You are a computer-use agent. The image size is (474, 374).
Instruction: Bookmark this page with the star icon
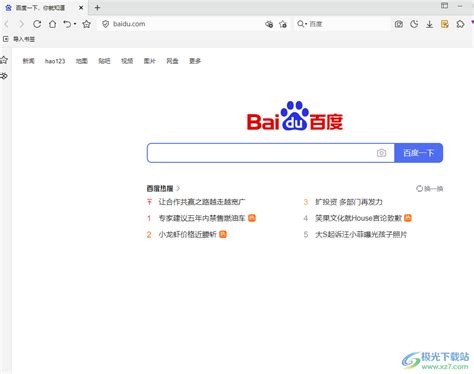point(87,24)
